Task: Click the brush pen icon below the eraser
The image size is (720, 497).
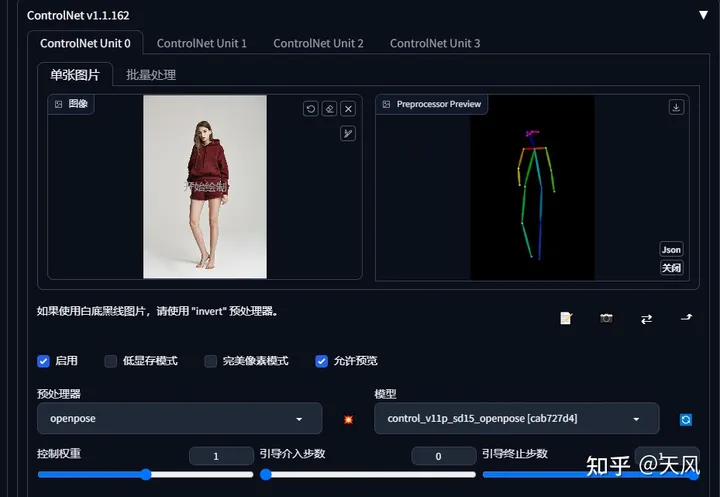Action: [x=347, y=133]
